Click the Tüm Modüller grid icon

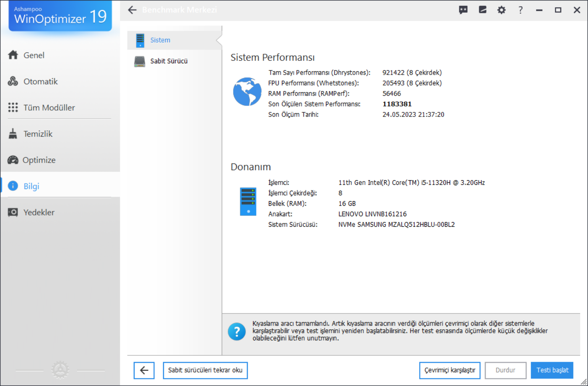(13, 107)
